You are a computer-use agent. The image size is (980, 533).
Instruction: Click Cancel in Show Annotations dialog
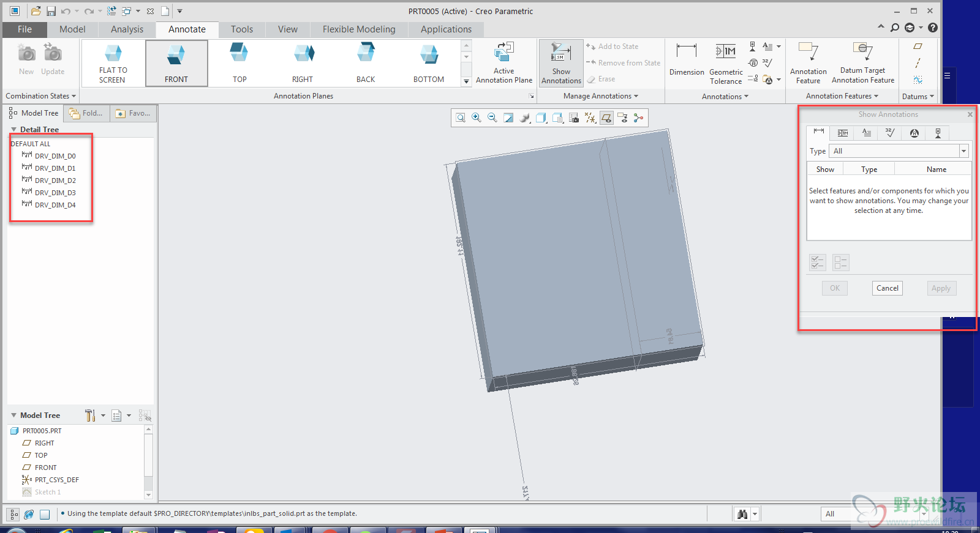point(887,288)
